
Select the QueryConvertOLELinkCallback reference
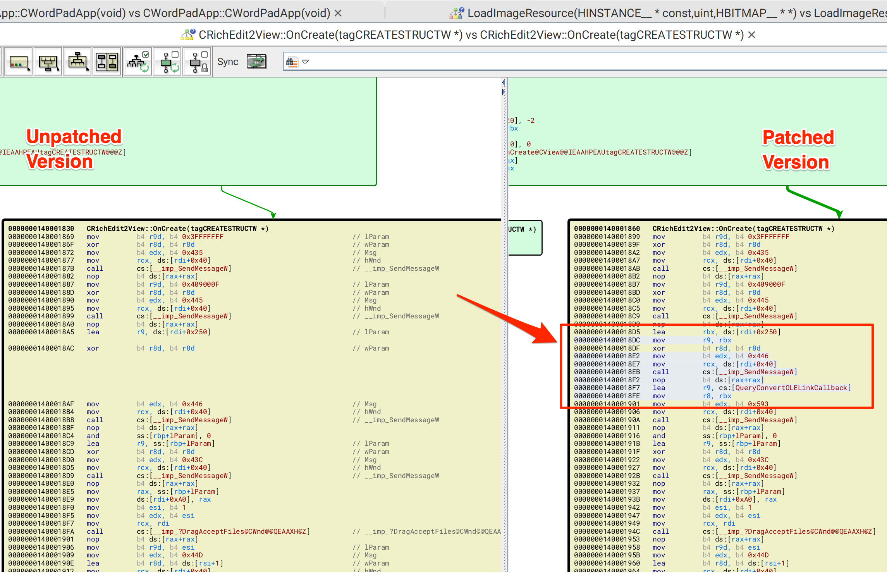(791, 388)
